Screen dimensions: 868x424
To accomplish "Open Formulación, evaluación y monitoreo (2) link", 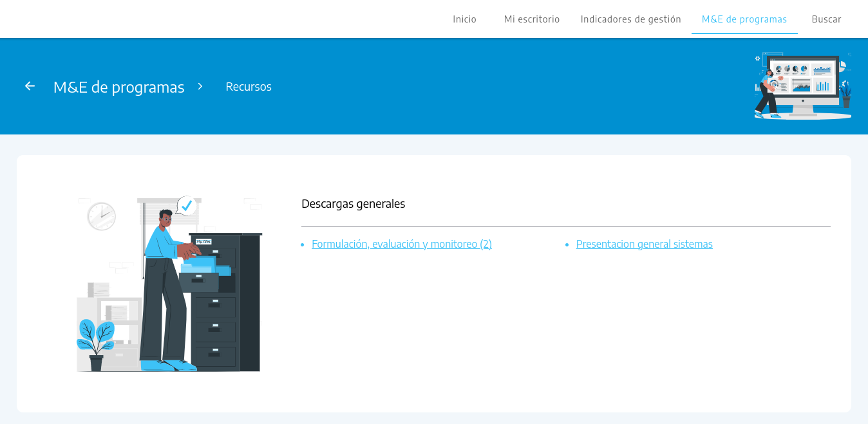I will click(x=402, y=244).
